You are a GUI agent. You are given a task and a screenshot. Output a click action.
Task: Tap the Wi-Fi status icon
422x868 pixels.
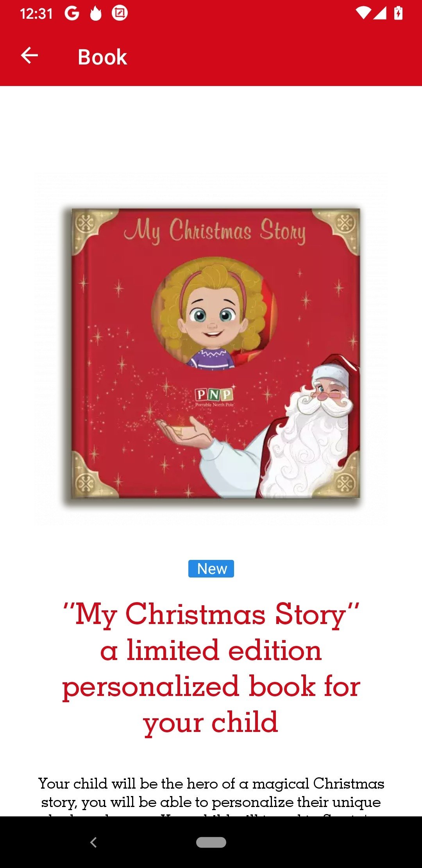(363, 13)
